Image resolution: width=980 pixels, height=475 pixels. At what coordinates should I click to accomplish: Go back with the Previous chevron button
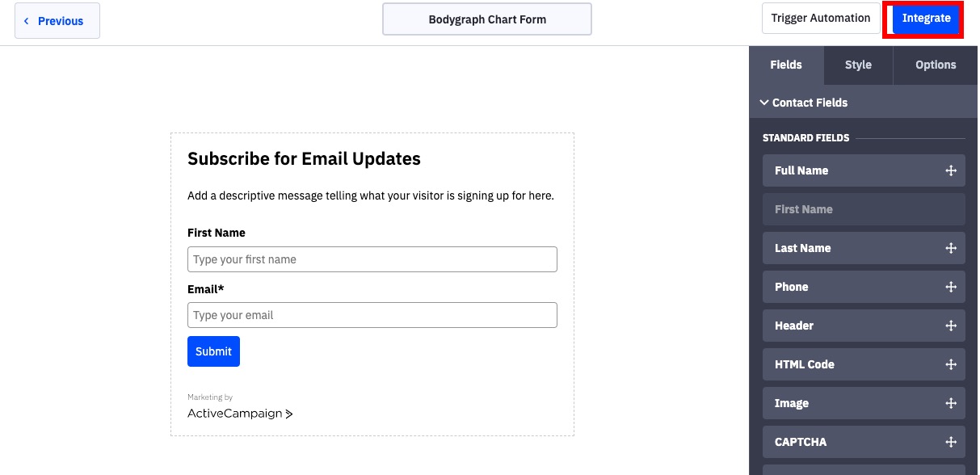(x=57, y=21)
